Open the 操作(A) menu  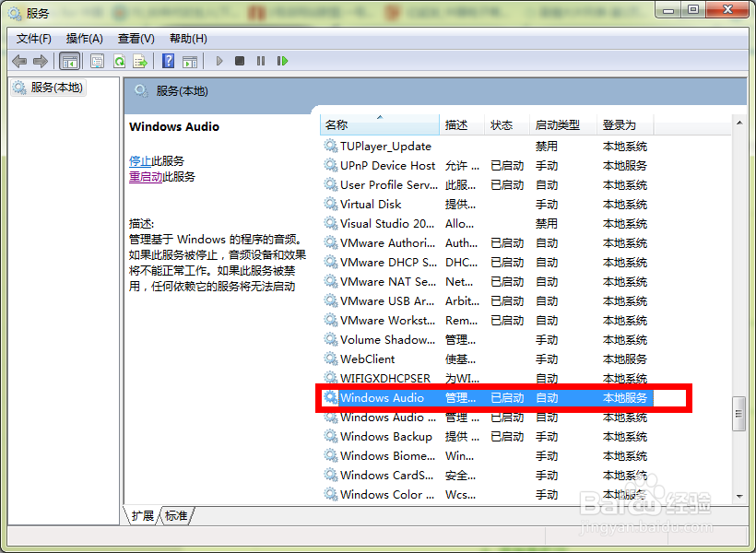coord(85,39)
